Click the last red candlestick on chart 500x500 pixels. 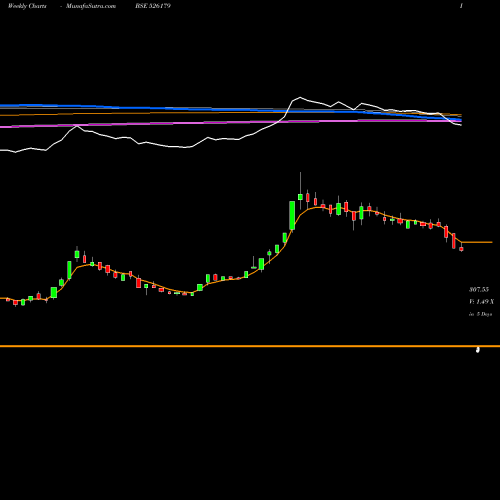[461, 249]
